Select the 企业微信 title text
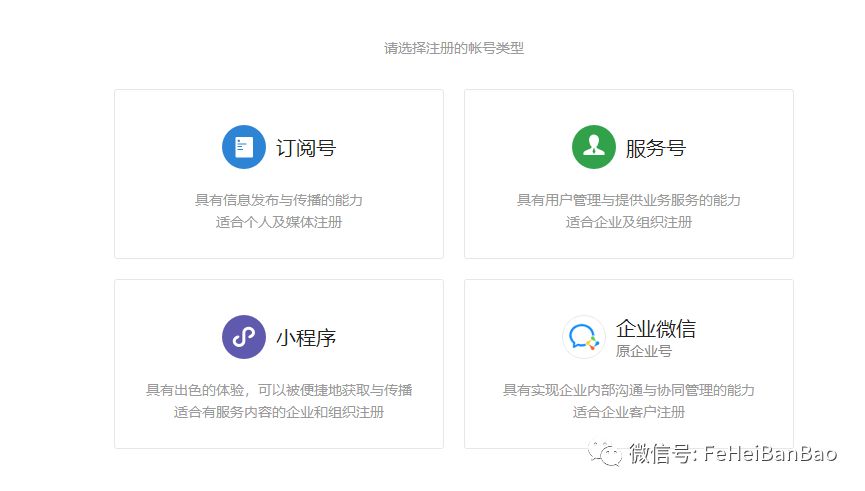865x491 pixels. (x=656, y=329)
